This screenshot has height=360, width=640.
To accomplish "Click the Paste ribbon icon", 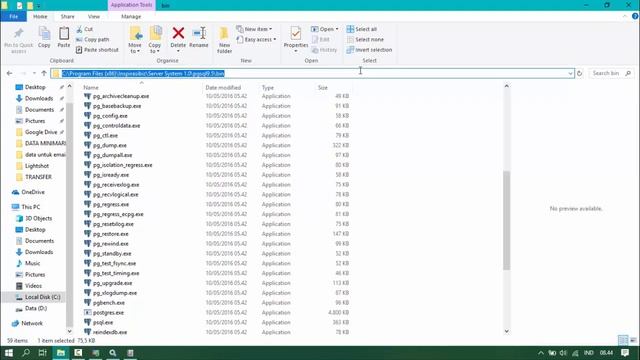I will (x=64, y=33).
